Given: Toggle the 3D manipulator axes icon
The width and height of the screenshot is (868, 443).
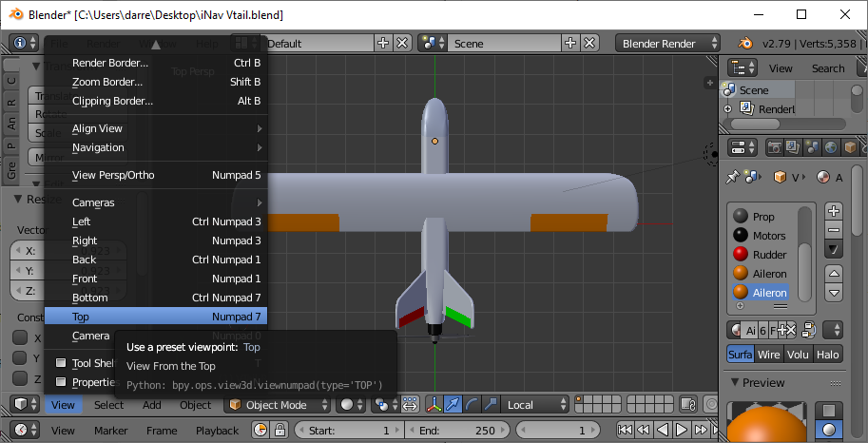Looking at the screenshot, I should point(434,405).
